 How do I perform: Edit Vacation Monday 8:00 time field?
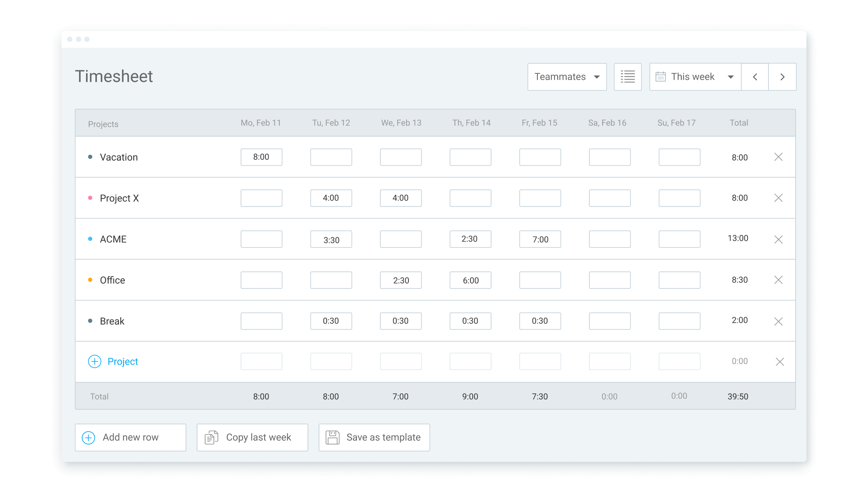pos(261,157)
